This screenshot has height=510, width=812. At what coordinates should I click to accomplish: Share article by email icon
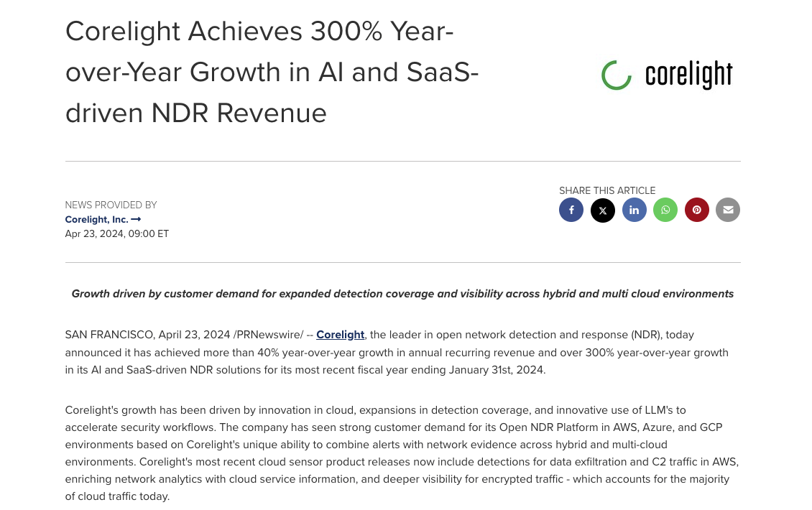(x=728, y=210)
